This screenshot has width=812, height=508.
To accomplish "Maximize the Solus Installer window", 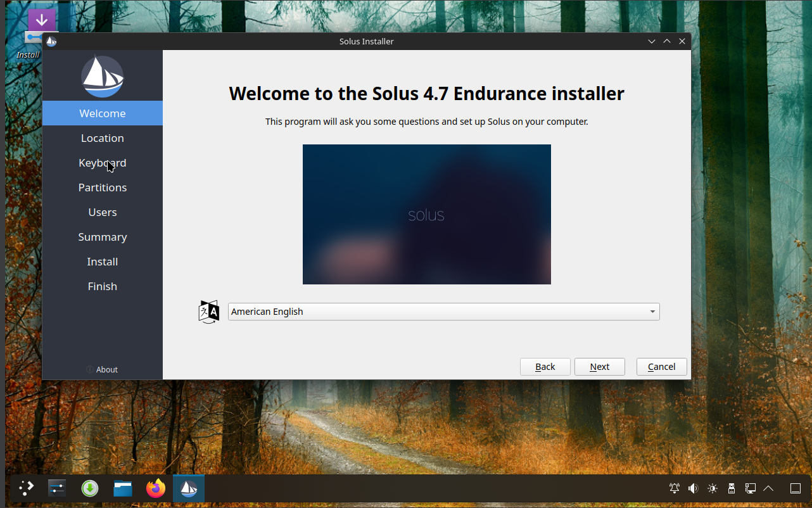I will [x=667, y=41].
